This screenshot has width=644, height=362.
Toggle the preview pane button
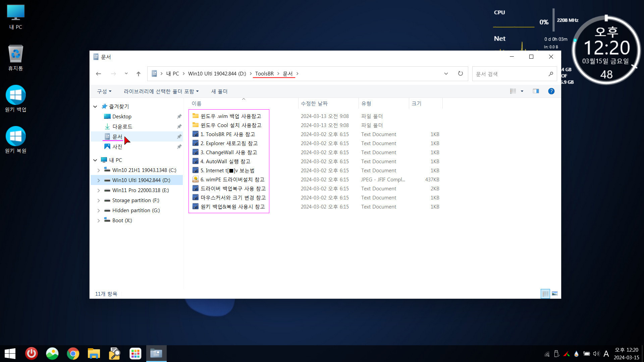point(536,91)
